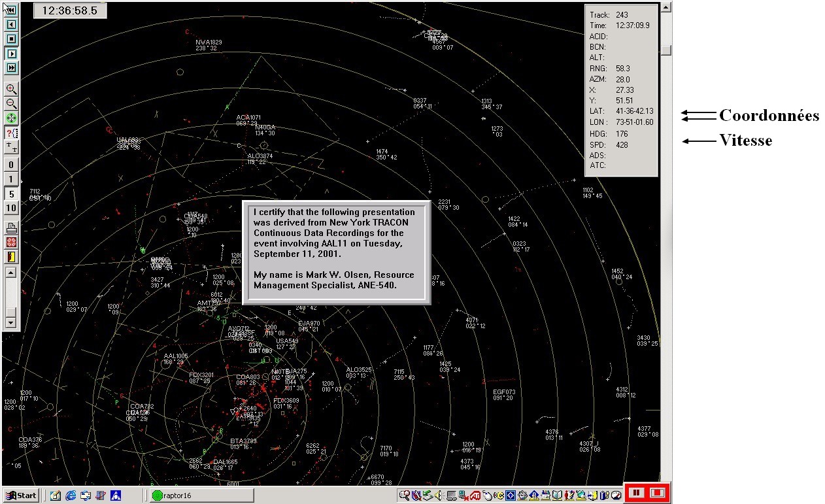The image size is (825, 504).
Task: Click Track number 243 in the info panel
Action: tap(622, 14)
